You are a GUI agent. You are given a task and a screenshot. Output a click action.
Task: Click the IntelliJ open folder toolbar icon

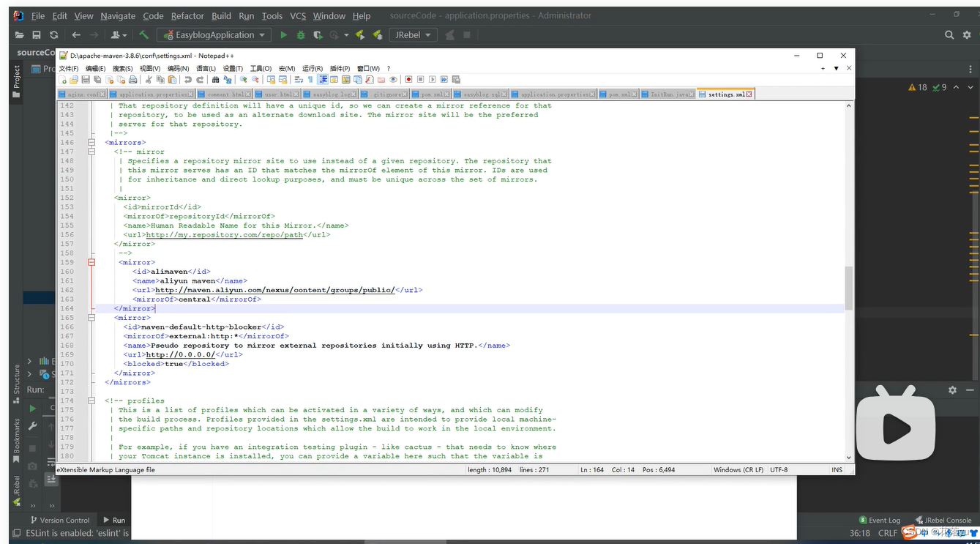pos(20,34)
